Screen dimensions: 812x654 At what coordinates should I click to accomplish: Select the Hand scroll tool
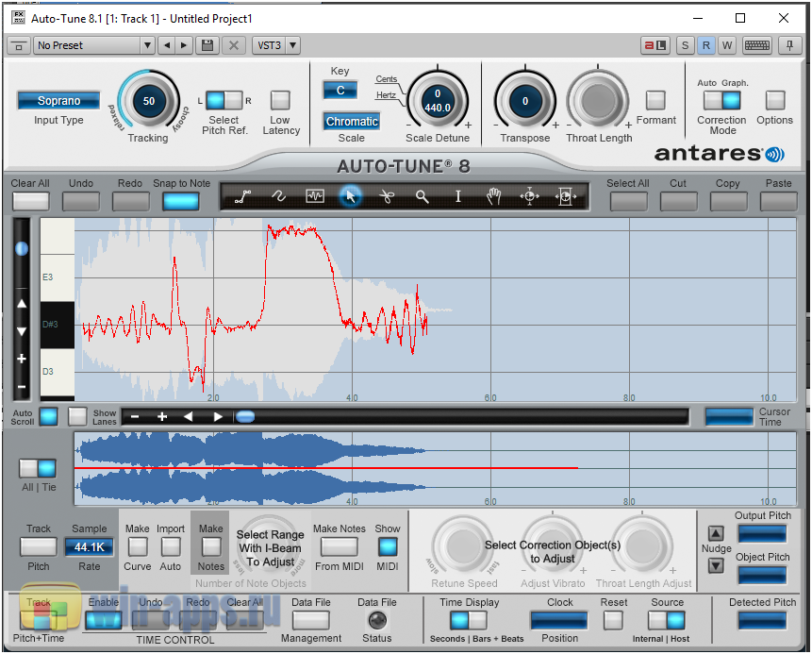(493, 196)
